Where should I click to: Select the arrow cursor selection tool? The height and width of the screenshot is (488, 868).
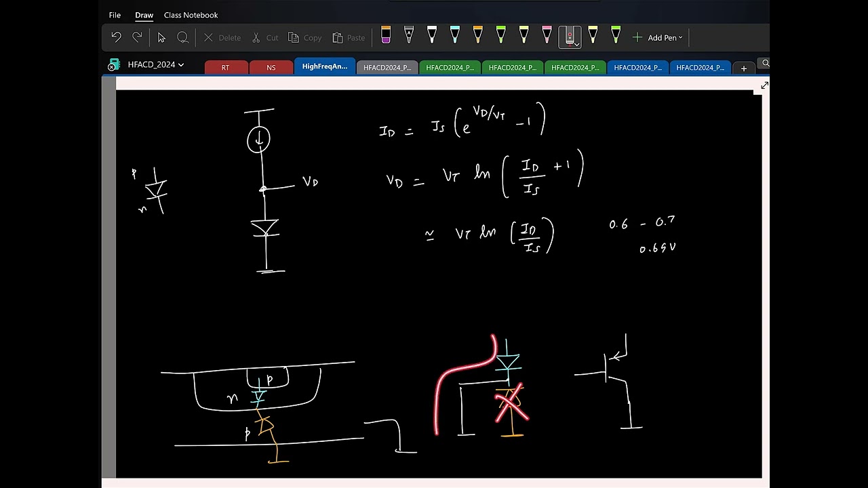click(x=161, y=37)
